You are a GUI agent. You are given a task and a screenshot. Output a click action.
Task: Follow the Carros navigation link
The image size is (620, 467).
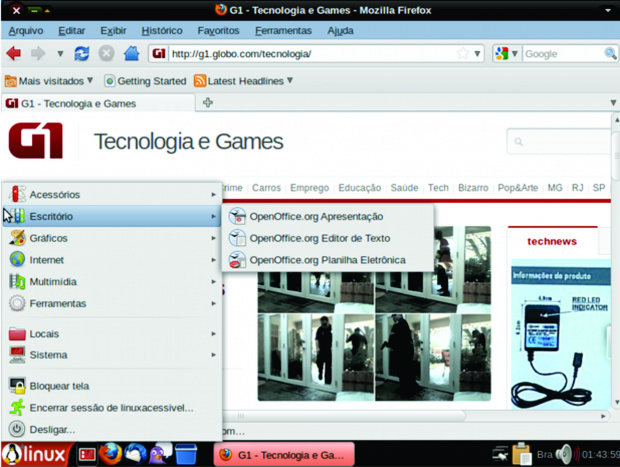coord(266,188)
